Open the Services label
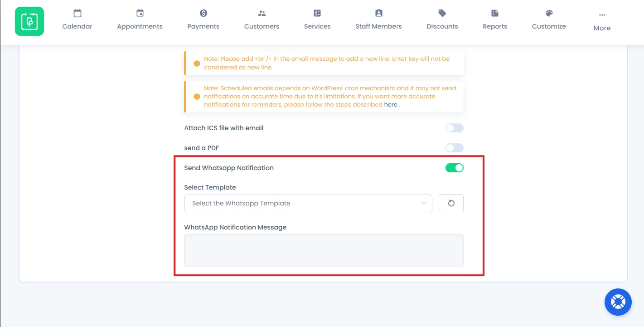This screenshot has height=327, width=644. tap(317, 26)
